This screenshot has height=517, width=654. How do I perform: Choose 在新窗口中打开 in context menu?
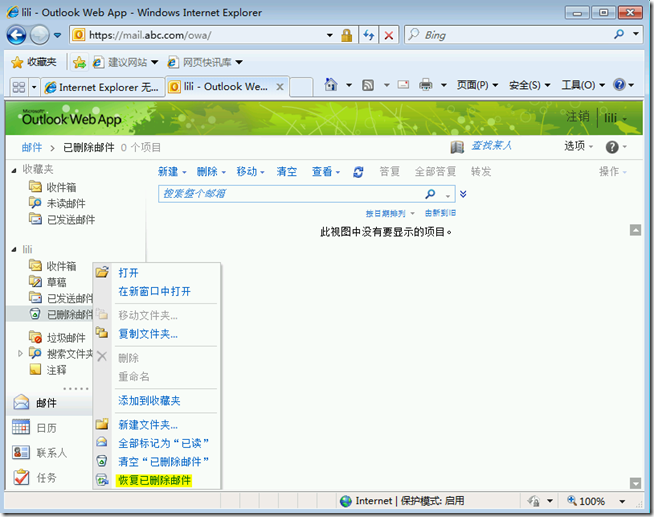154,291
